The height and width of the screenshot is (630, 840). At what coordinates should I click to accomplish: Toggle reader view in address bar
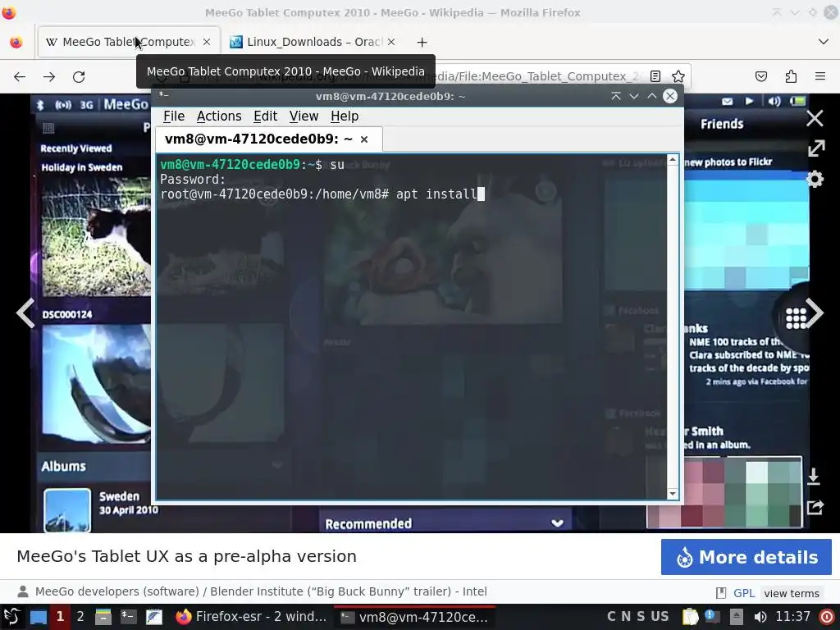(655, 76)
